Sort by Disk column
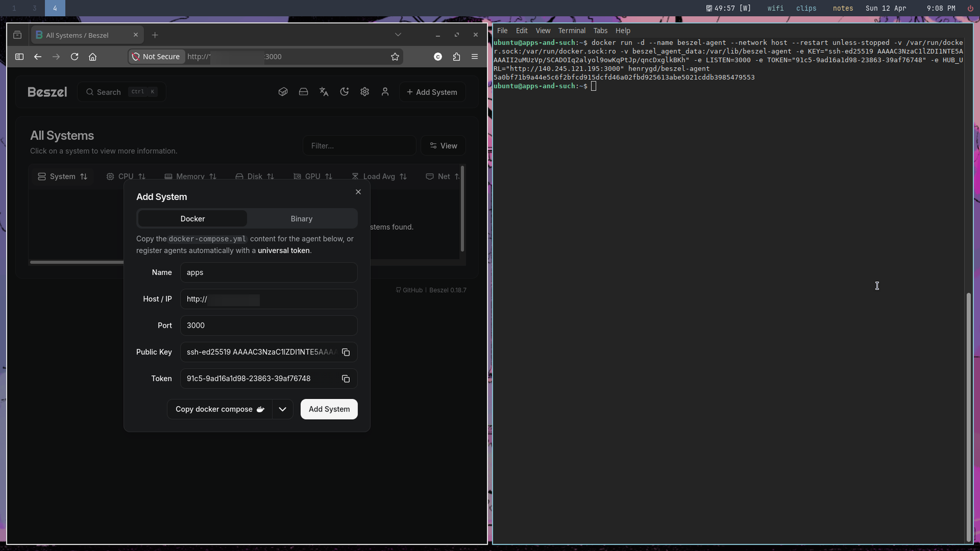The width and height of the screenshot is (980, 551). pyautogui.click(x=255, y=176)
